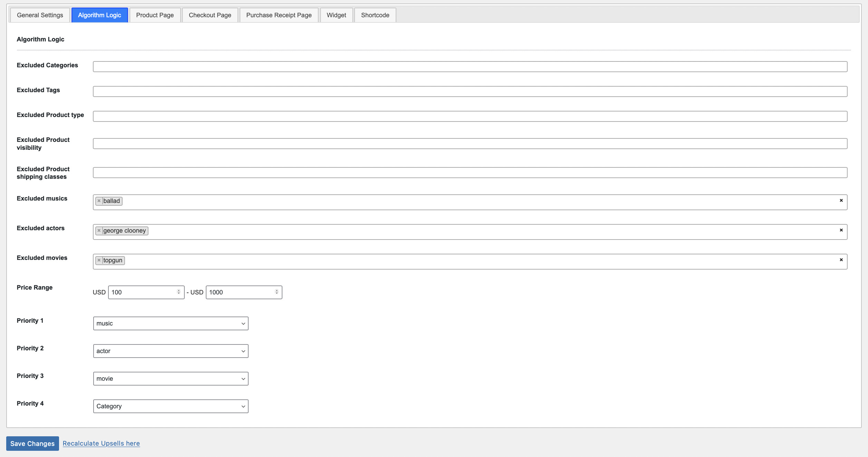Open the General Settings tab

[40, 15]
